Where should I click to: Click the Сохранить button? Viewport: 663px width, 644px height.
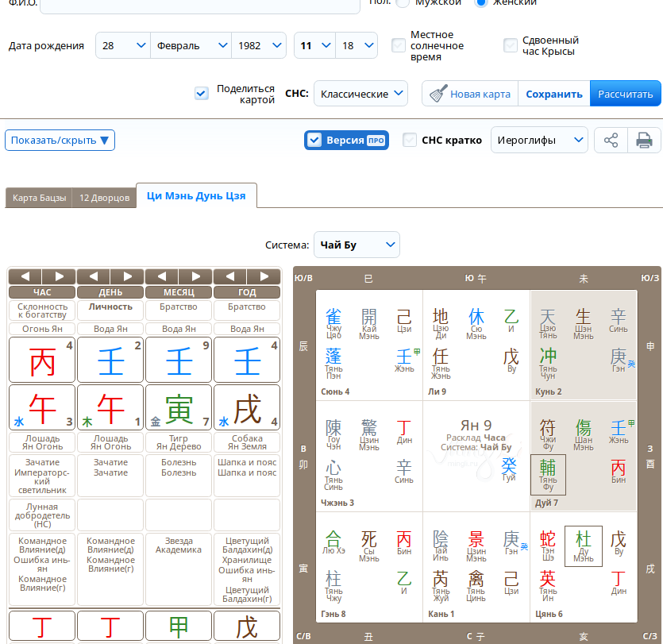coord(554,94)
